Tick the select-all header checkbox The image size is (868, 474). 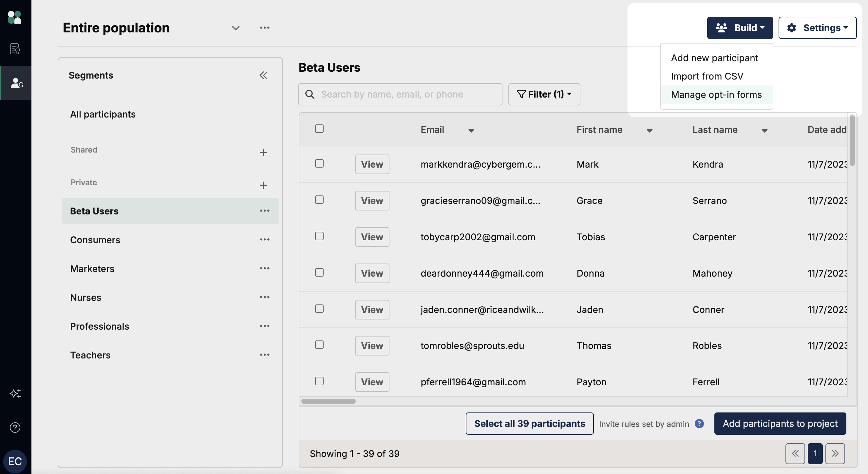pos(319,129)
